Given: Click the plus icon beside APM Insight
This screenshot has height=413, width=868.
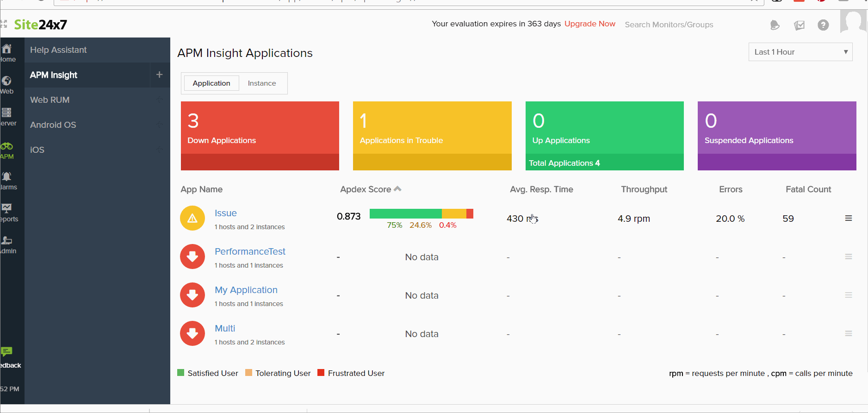Looking at the screenshot, I should [x=159, y=75].
